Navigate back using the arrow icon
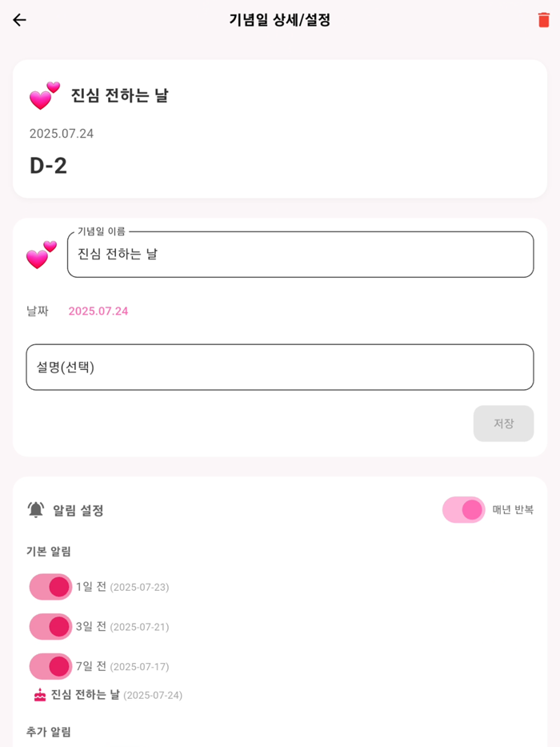This screenshot has width=560, height=747. tap(20, 20)
